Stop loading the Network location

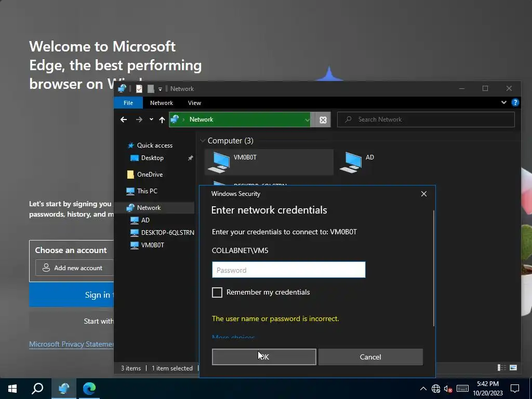click(x=323, y=120)
